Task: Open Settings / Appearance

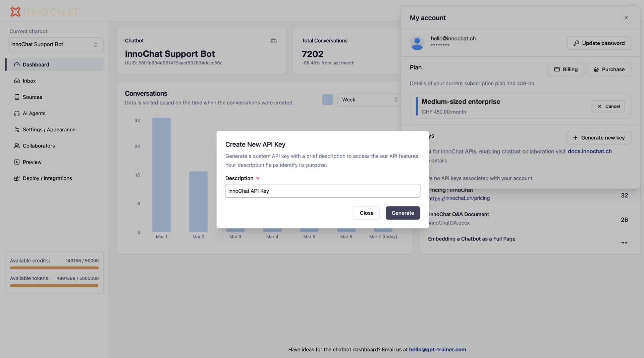Action: 49,130
